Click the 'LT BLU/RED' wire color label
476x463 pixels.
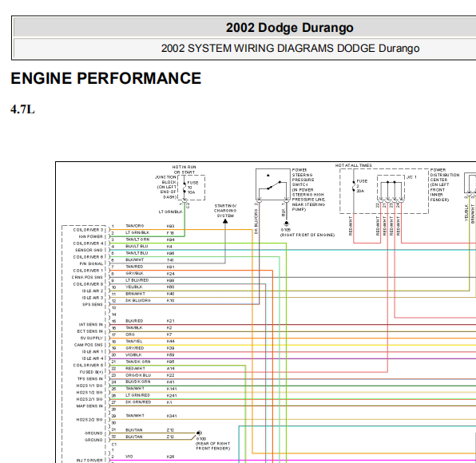coord(137,280)
